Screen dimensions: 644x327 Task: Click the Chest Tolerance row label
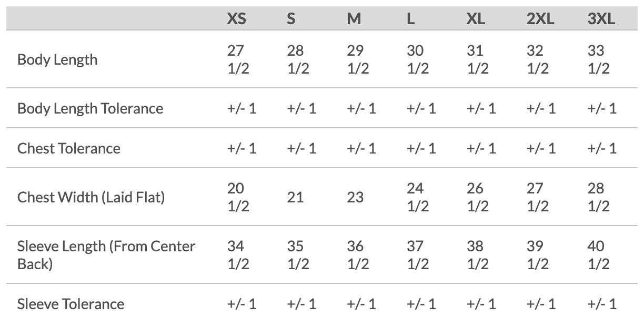tap(69, 148)
